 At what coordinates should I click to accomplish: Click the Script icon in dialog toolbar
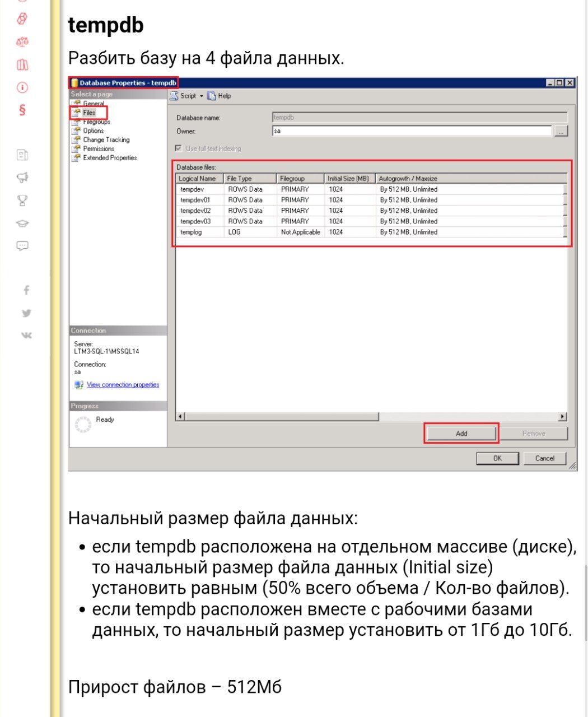(x=174, y=96)
